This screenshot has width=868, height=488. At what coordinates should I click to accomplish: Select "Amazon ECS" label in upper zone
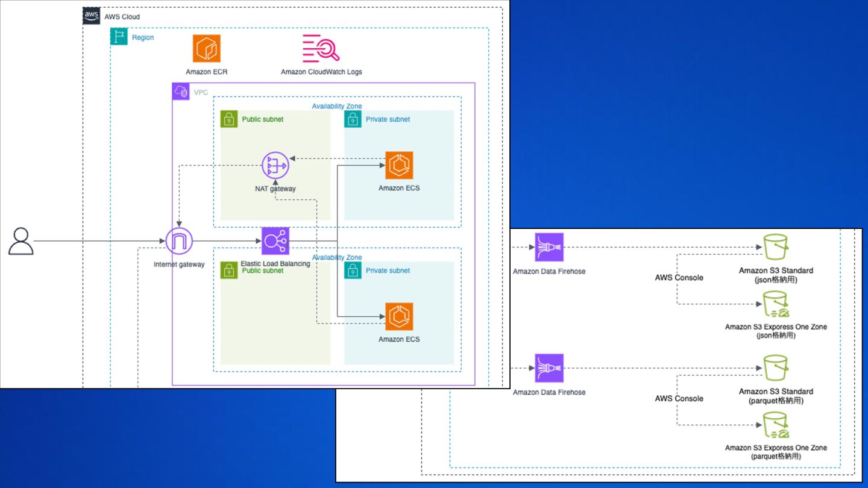coord(399,188)
